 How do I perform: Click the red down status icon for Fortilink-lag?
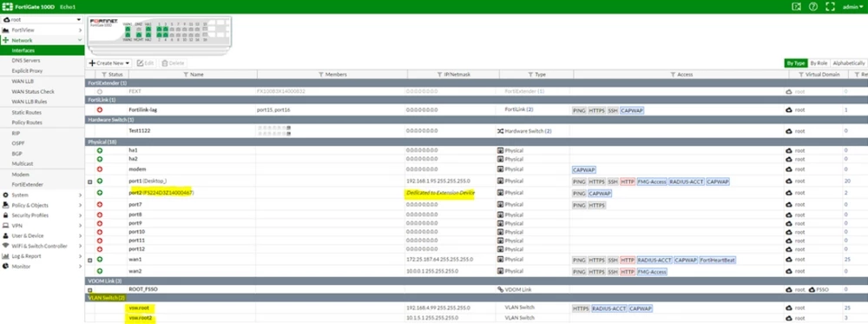coord(100,110)
